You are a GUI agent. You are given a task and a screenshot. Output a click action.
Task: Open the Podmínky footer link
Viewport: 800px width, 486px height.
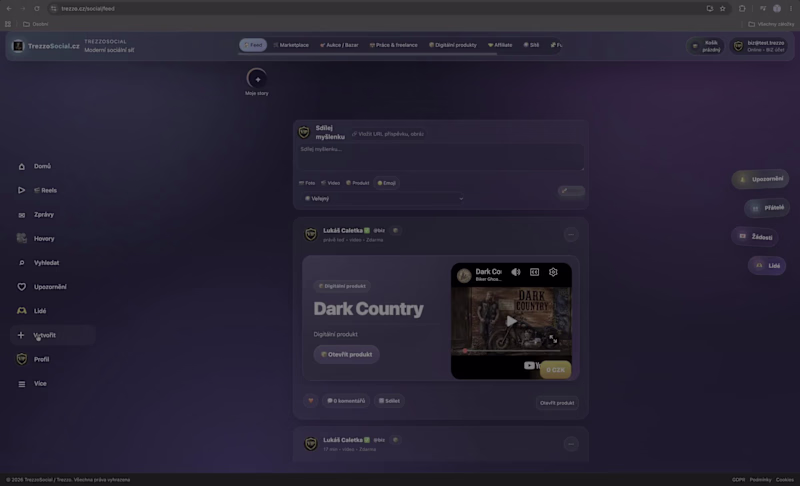[760, 480]
